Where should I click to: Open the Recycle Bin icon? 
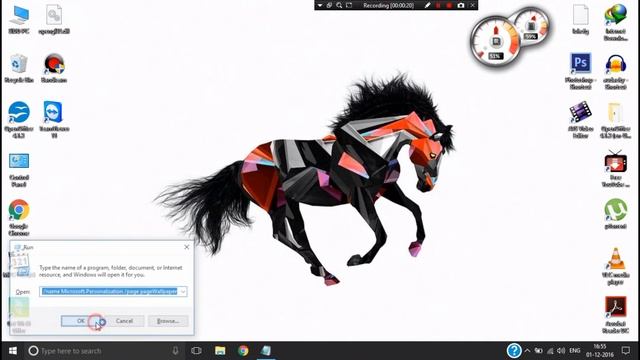tap(19, 68)
